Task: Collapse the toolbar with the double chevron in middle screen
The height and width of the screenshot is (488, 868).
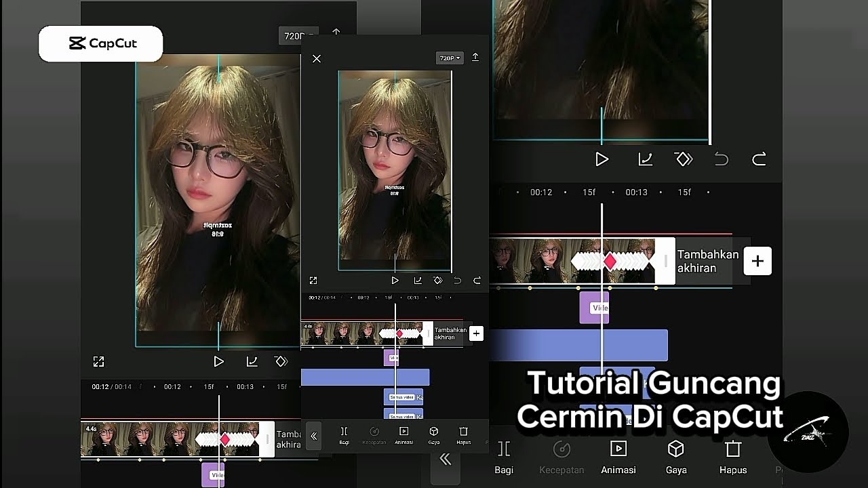Action: [313, 436]
